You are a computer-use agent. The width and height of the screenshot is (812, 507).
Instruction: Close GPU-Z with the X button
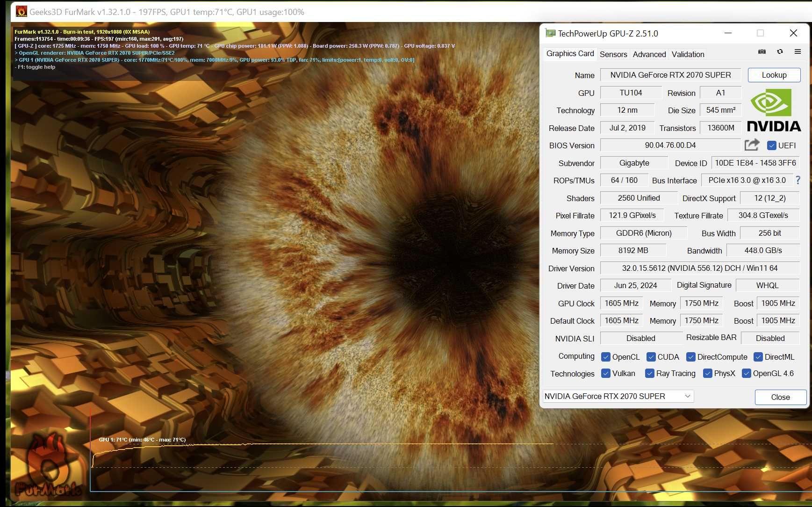click(x=793, y=33)
